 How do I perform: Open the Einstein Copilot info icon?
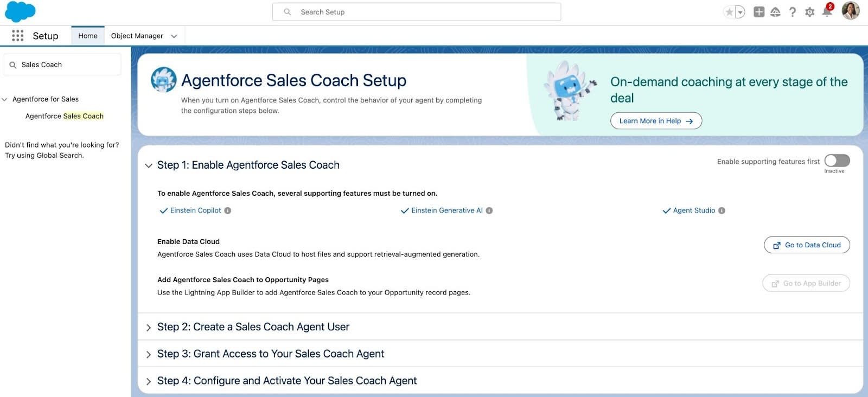tap(228, 210)
